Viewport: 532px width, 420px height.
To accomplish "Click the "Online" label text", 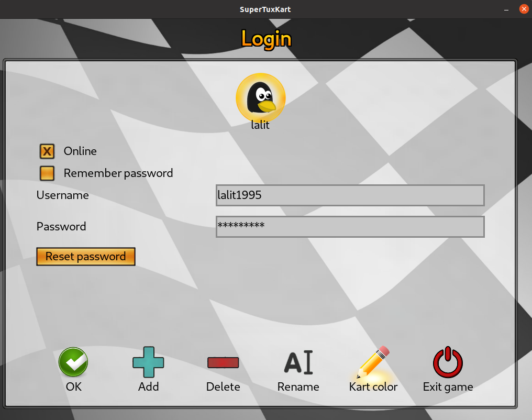I will [x=80, y=151].
